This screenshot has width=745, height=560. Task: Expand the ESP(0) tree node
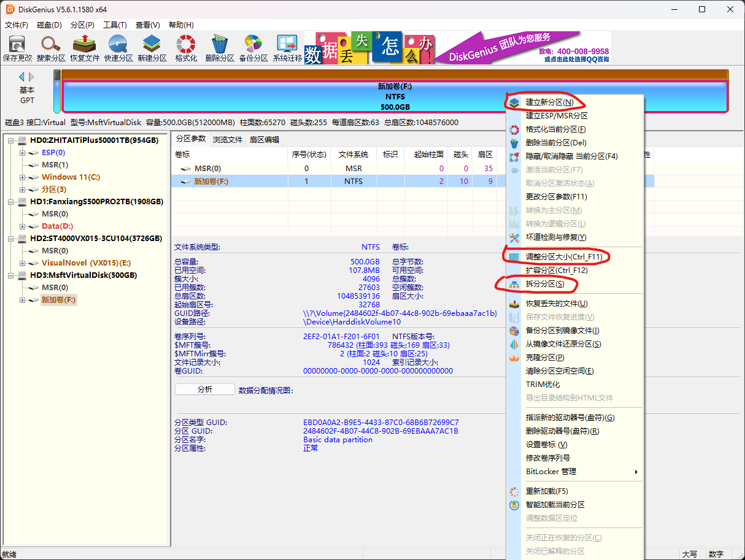coord(23,153)
